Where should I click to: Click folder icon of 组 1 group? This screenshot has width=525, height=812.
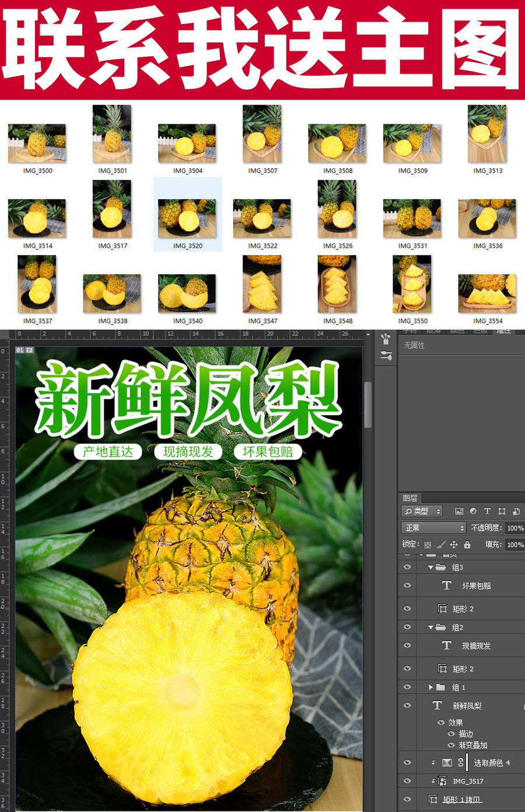[x=441, y=688]
